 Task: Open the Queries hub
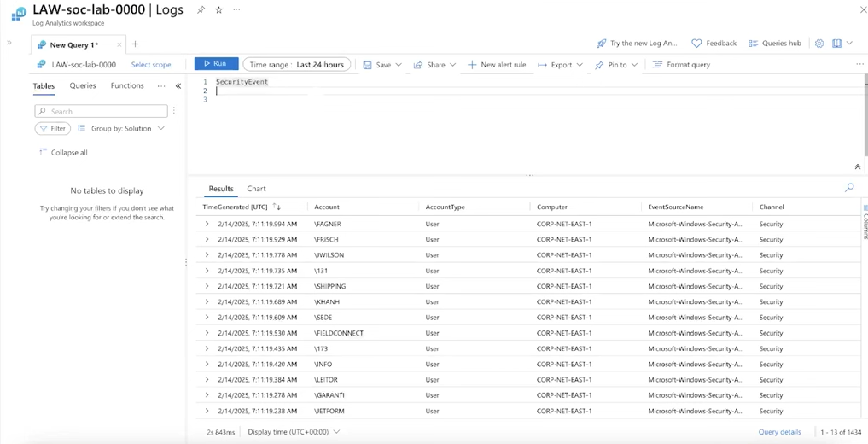click(774, 44)
